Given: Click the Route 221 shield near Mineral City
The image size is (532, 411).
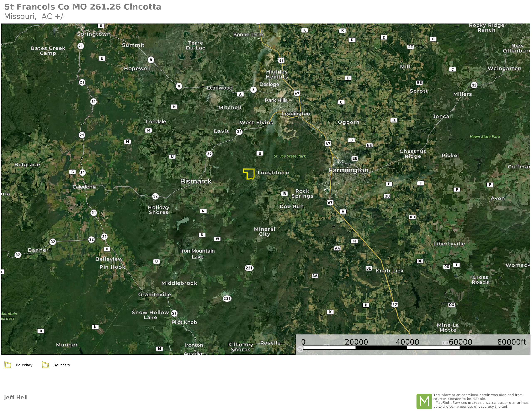Looking at the screenshot, I should 249,268.
